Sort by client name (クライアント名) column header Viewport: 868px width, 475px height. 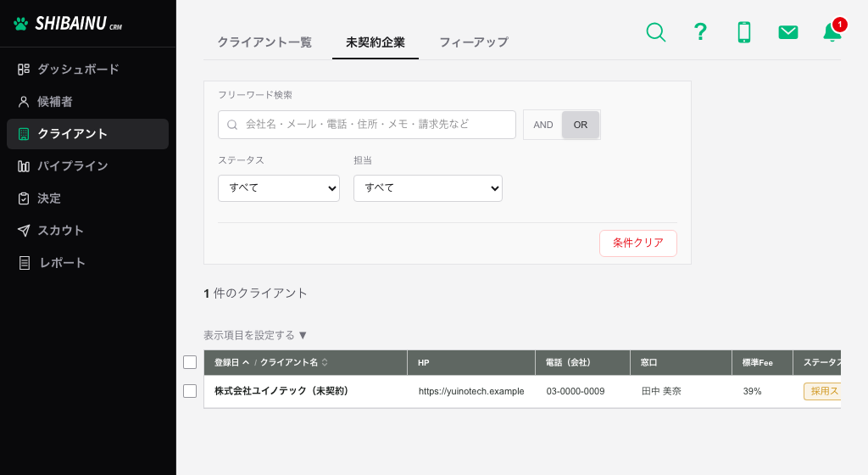click(294, 363)
